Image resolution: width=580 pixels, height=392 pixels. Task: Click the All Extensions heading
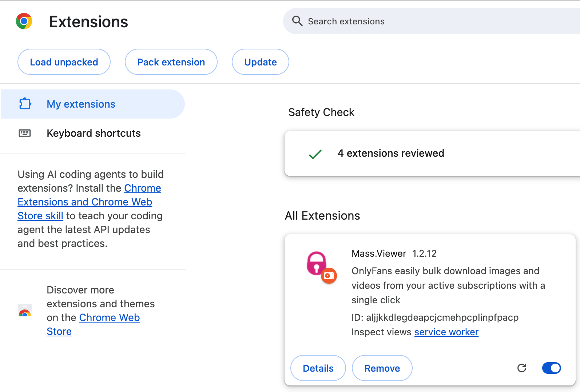[x=322, y=216]
